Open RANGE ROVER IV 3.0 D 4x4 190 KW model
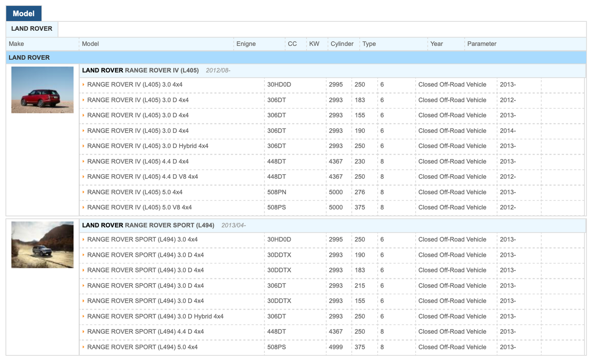 click(x=138, y=131)
